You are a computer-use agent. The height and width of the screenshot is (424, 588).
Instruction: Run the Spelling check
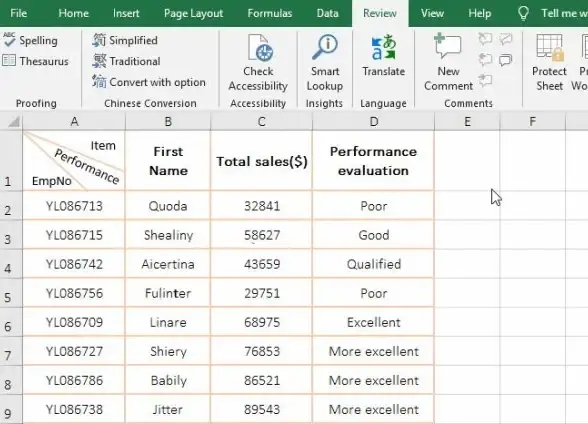tap(30, 40)
